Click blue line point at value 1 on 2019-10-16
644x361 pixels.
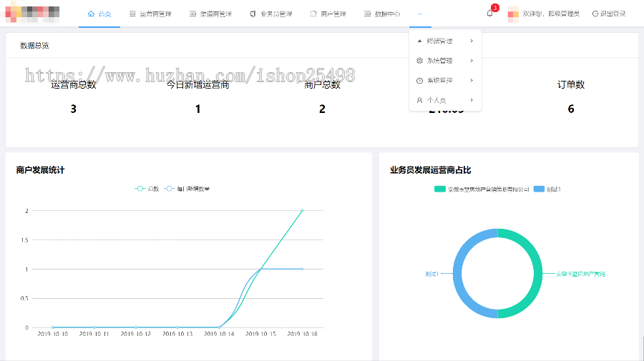click(x=302, y=269)
